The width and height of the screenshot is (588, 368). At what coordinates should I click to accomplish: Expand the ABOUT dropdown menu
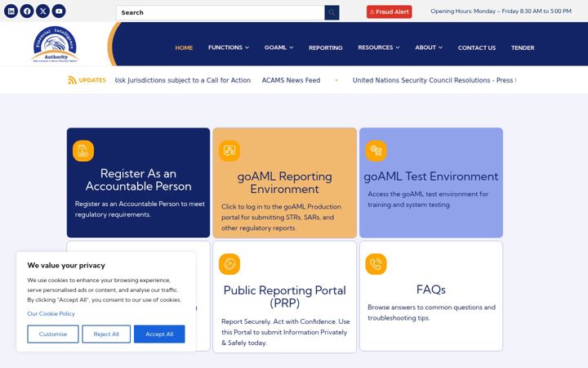click(429, 47)
